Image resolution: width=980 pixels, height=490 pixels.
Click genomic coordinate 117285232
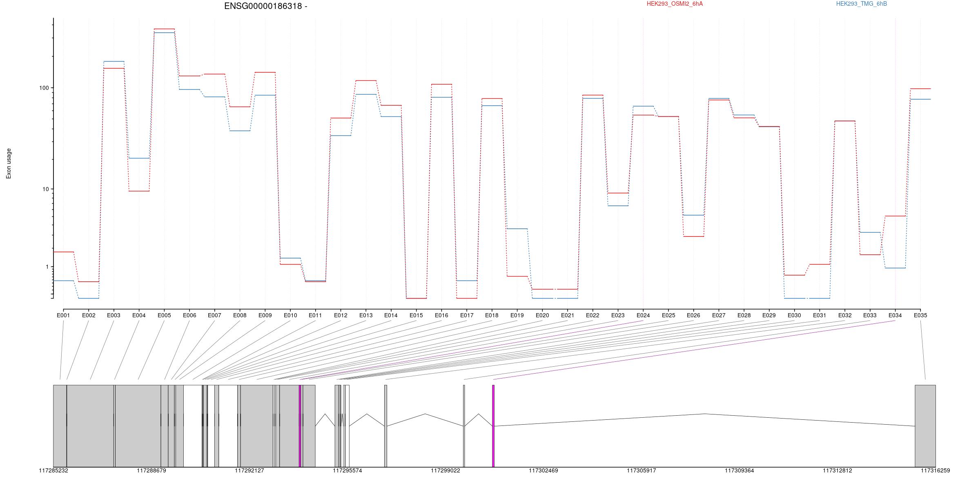coord(53,470)
